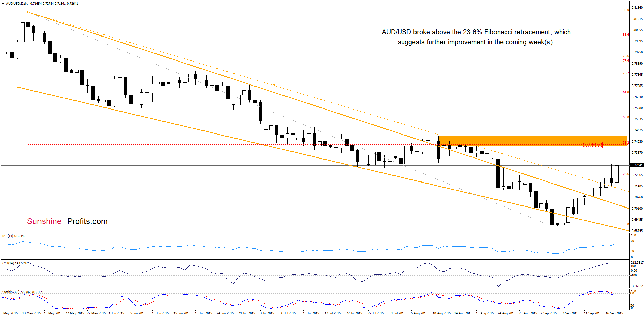The image size is (644, 316).
Task: Click the 3 Jul 2015 date label
Action: [x=267, y=313]
